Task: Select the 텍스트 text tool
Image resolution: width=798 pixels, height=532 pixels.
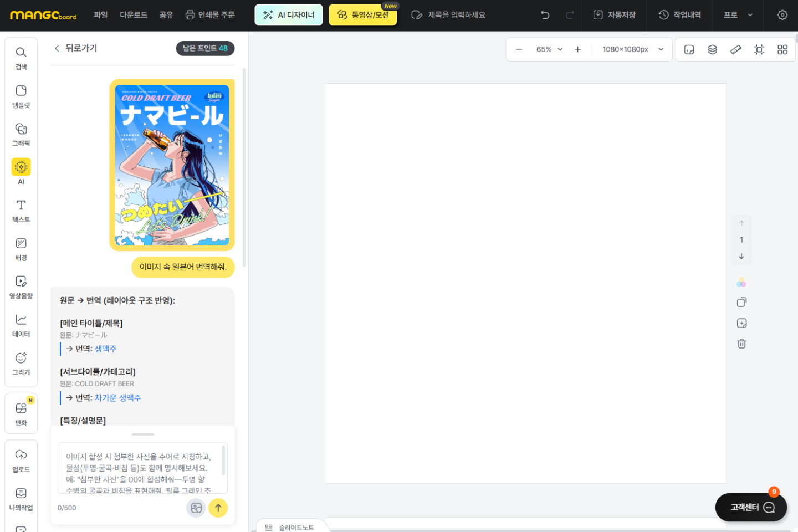Action: tap(21, 211)
